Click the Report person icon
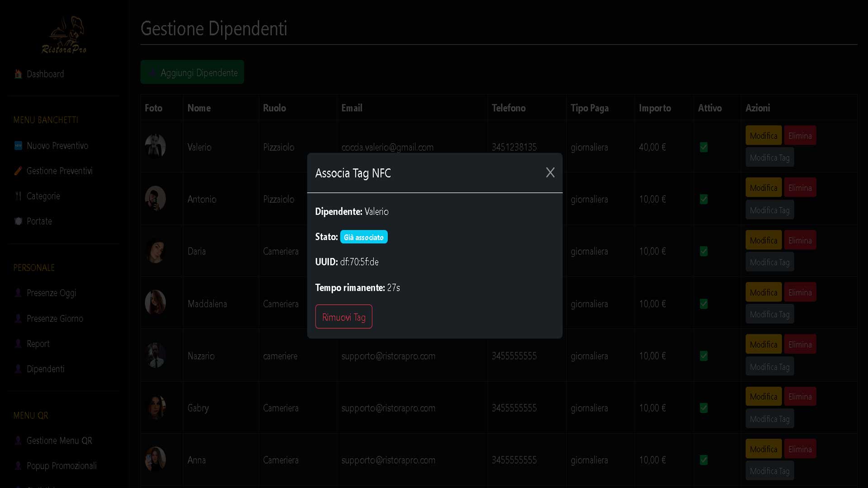Screen dimensions: 868x488 18,344
